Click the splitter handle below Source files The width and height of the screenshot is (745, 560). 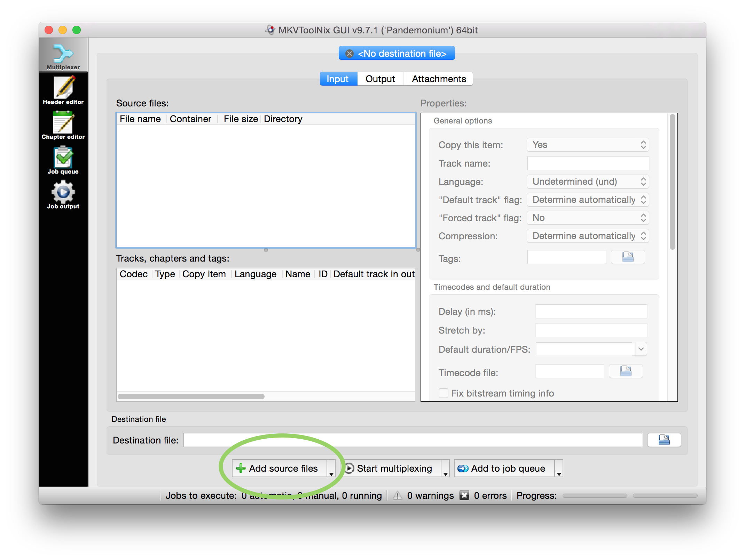click(266, 250)
